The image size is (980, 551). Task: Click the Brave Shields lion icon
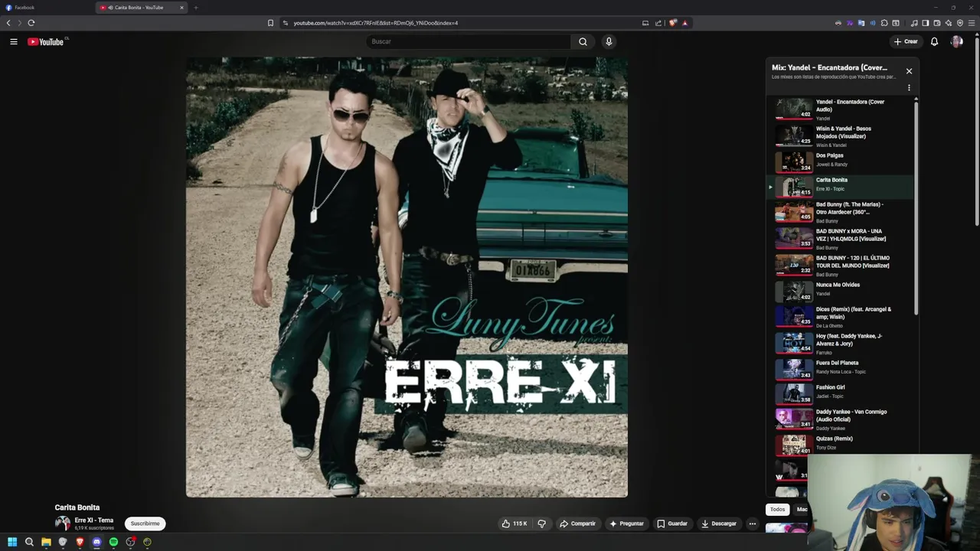[x=673, y=23]
